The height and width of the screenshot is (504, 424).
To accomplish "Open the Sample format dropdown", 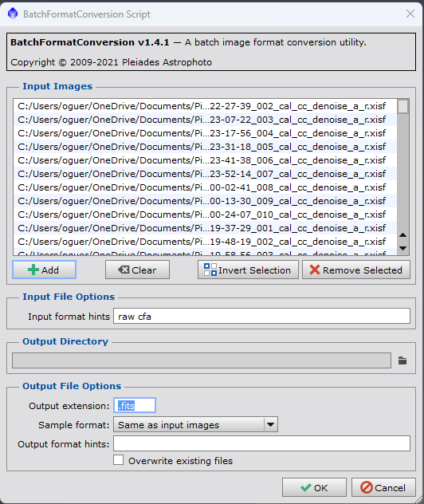I will 195,424.
